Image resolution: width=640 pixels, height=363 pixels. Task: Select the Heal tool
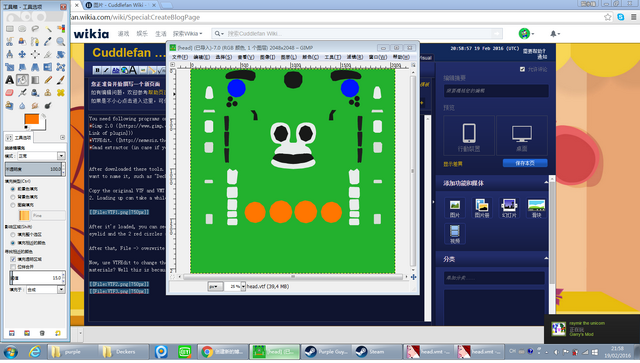click(61, 93)
